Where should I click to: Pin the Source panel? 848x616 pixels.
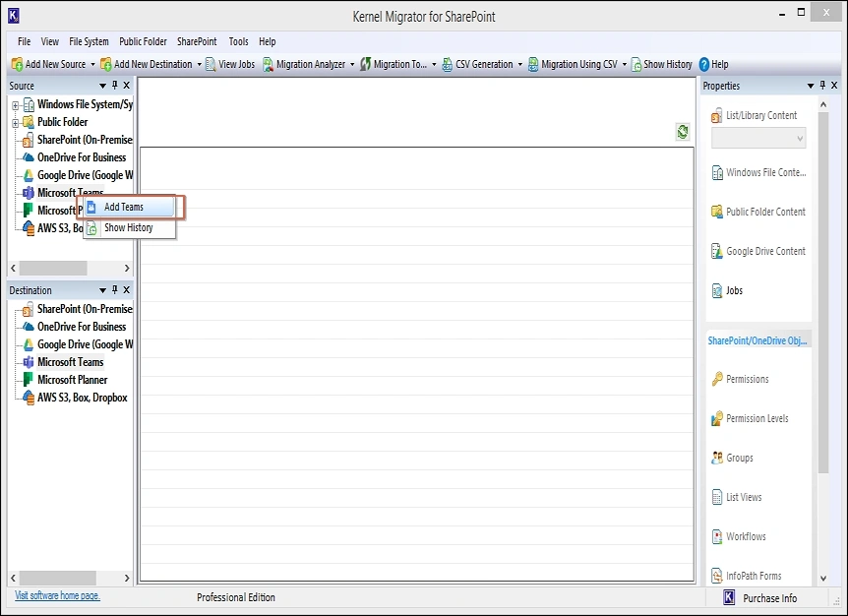115,85
